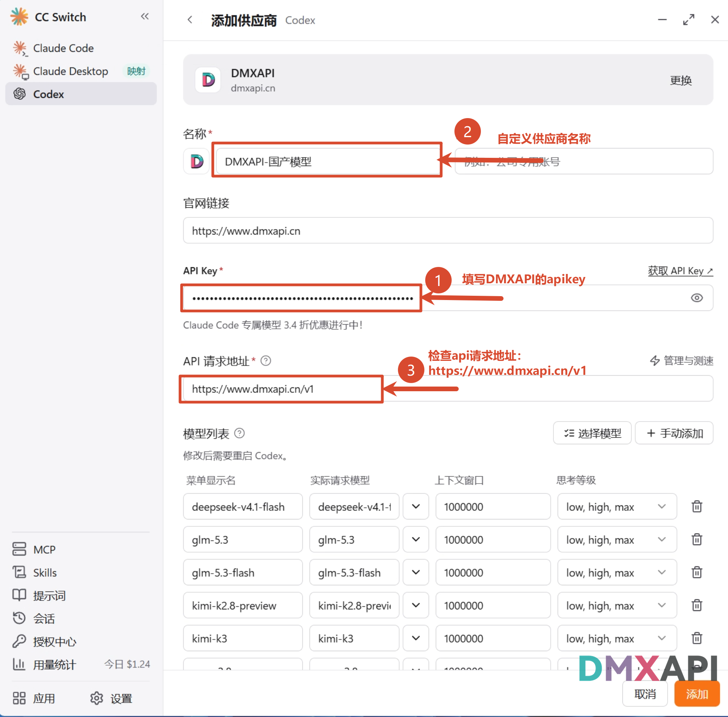Expand kimi-k2.8-preview actual model dropdown
This screenshot has height=717, width=728.
click(x=416, y=605)
